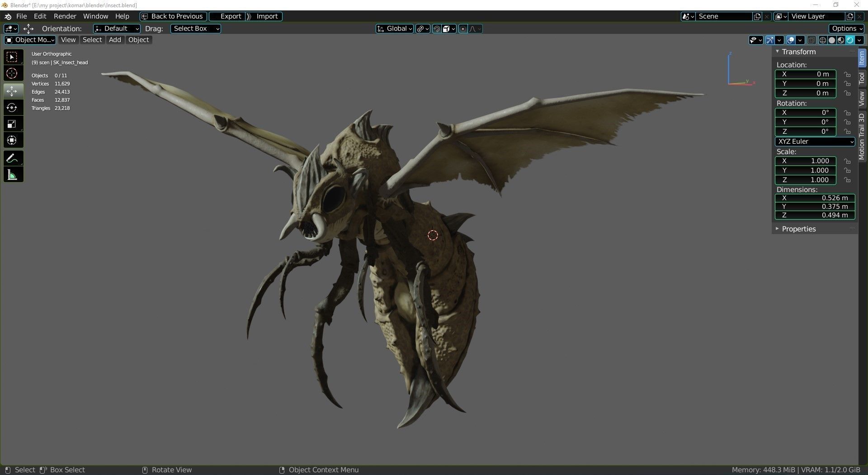Screen dimensions: 868x475
Task: Click the Export button
Action: pyautogui.click(x=231, y=16)
